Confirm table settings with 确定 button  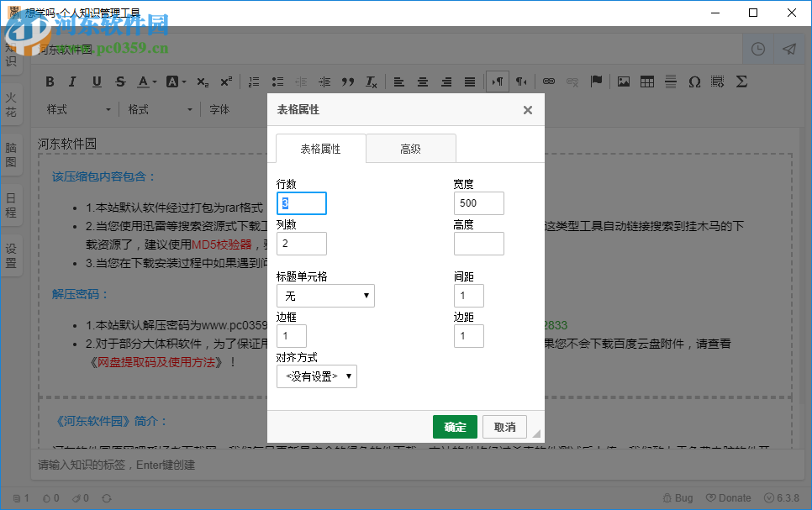click(455, 427)
